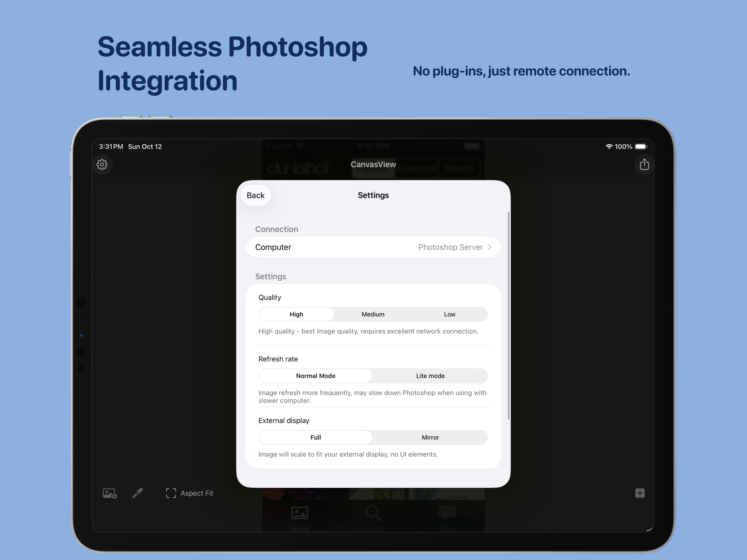Tap the 100% battery percentage

[623, 147]
